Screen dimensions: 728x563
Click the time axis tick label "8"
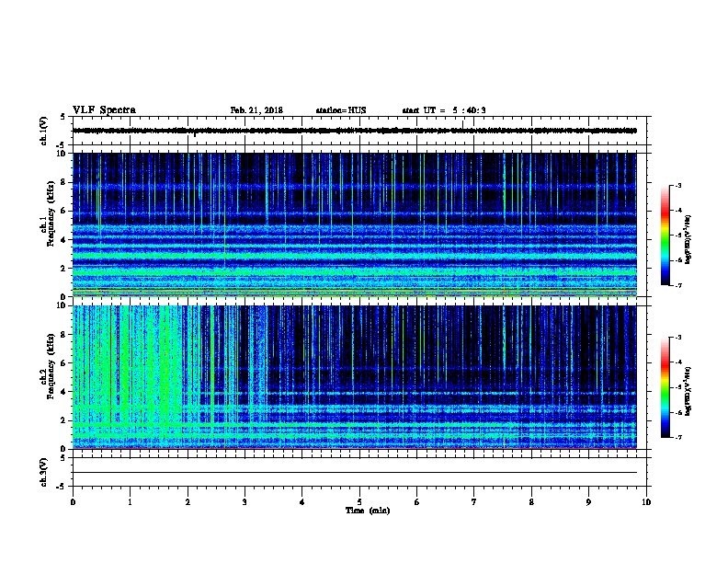coord(531,502)
